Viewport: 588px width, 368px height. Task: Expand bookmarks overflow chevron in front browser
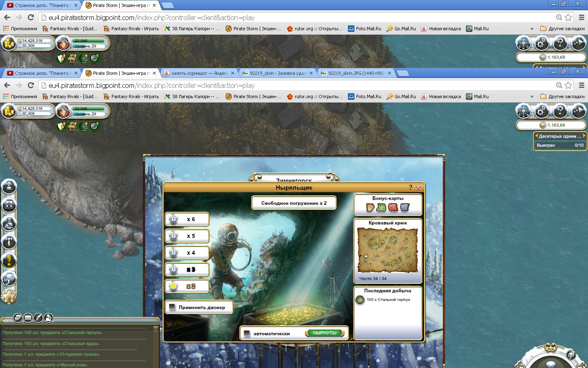coord(532,96)
